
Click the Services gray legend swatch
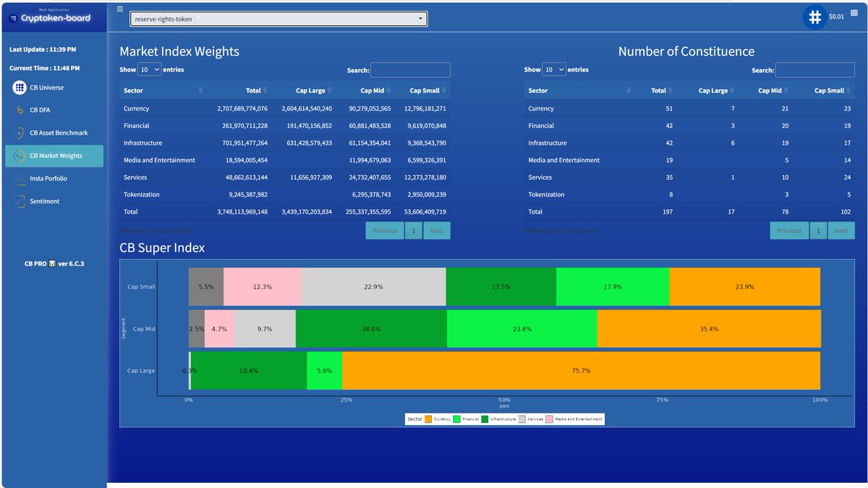click(522, 419)
